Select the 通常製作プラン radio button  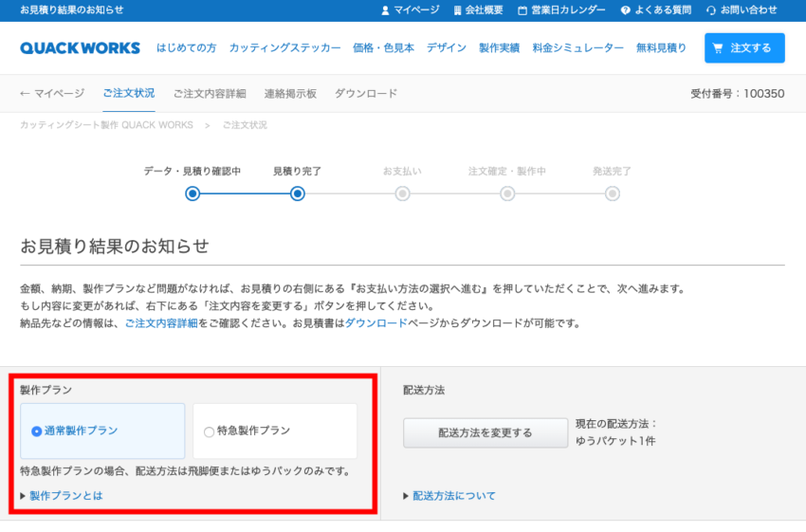tap(36, 431)
